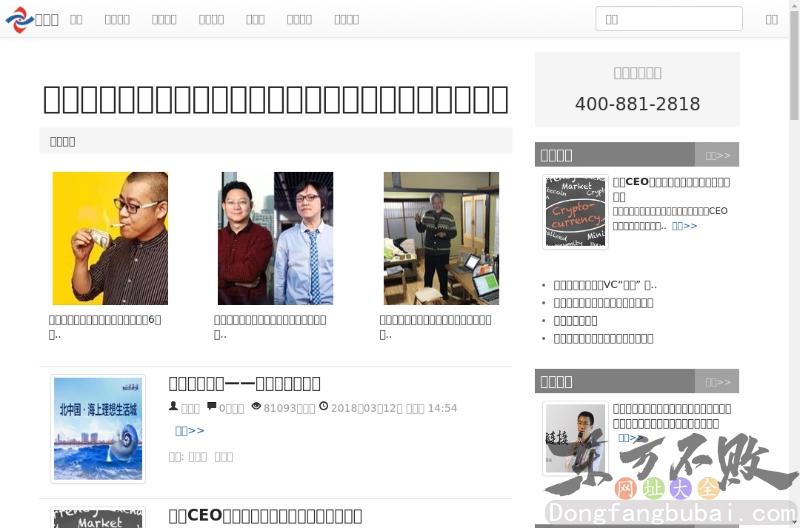Open the Cryptocurrency chalkboard thumbnail in sidebar

pyautogui.click(x=575, y=212)
